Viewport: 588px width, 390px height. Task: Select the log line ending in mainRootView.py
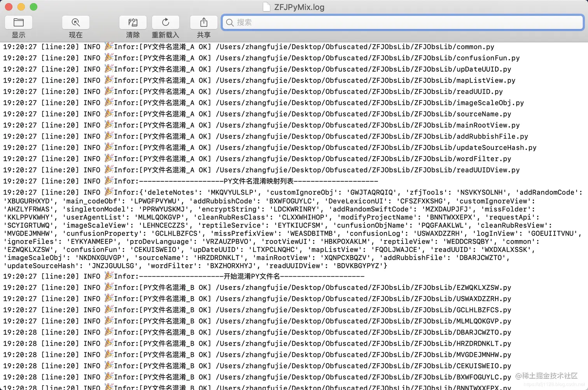pos(261,125)
